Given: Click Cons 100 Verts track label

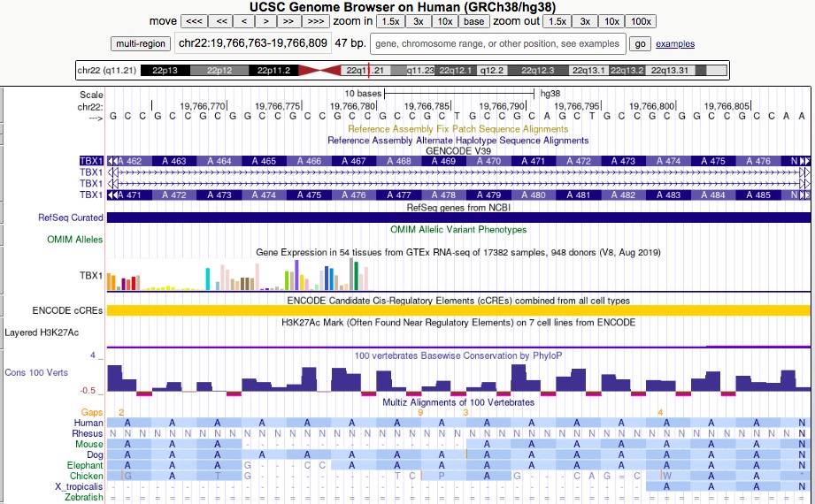Looking at the screenshot, I should click(x=36, y=372).
